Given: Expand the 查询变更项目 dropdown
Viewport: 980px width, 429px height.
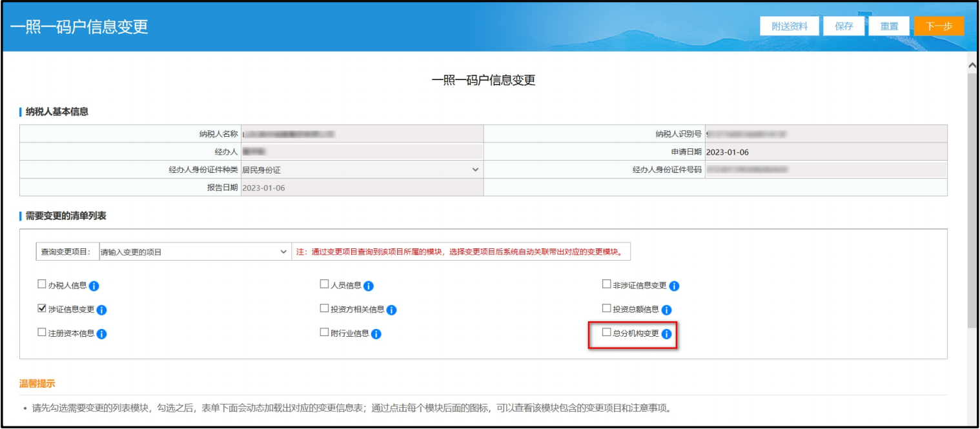Looking at the screenshot, I should (283, 252).
